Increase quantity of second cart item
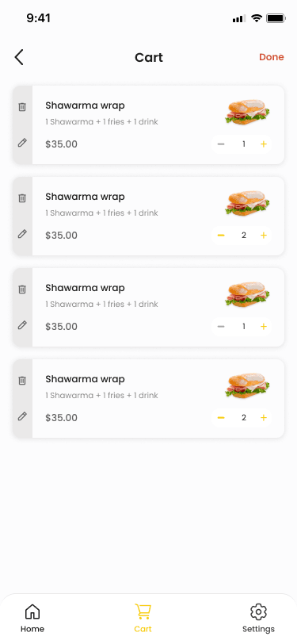The image size is (297, 644). point(264,236)
